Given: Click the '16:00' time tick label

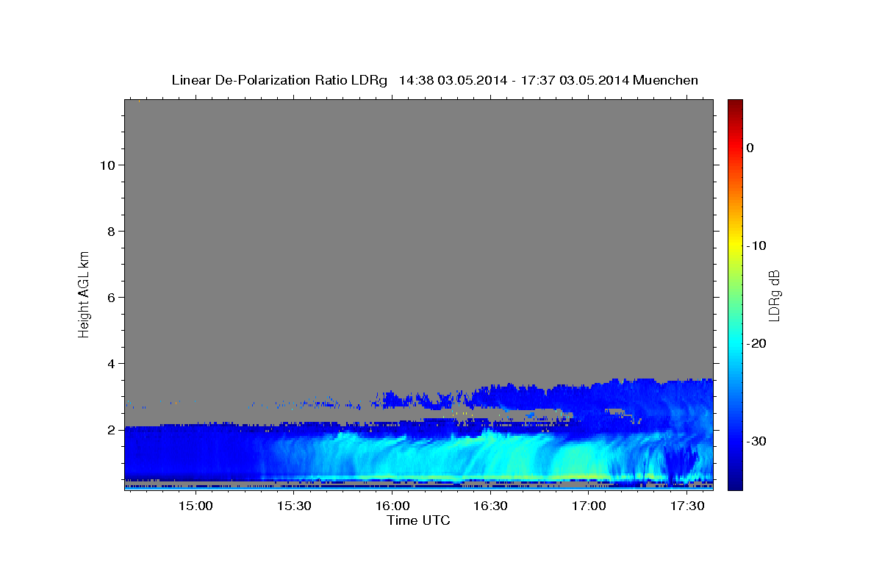Looking at the screenshot, I should tap(392, 506).
